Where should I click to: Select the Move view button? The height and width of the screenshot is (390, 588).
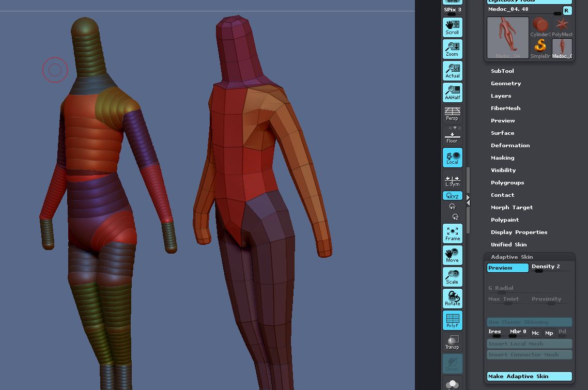pos(453,255)
